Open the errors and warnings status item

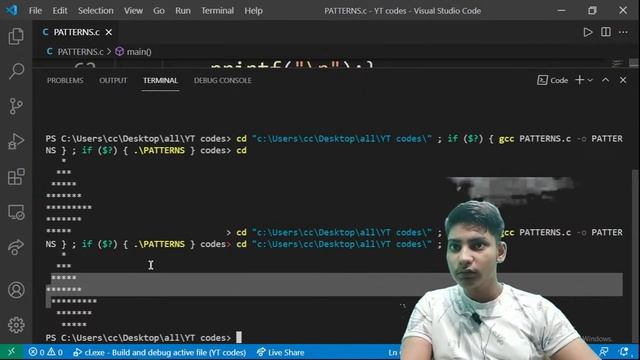(45, 352)
